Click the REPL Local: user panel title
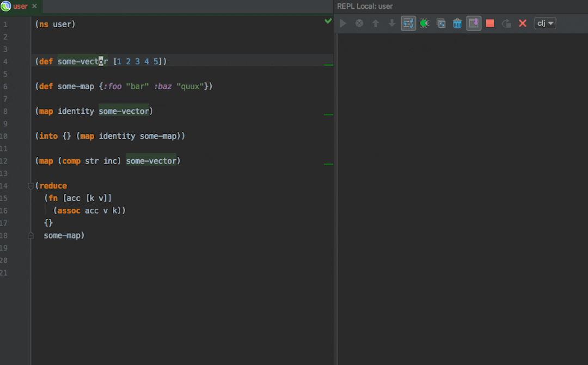Screen dimensions: 588x365 [x=363, y=6]
